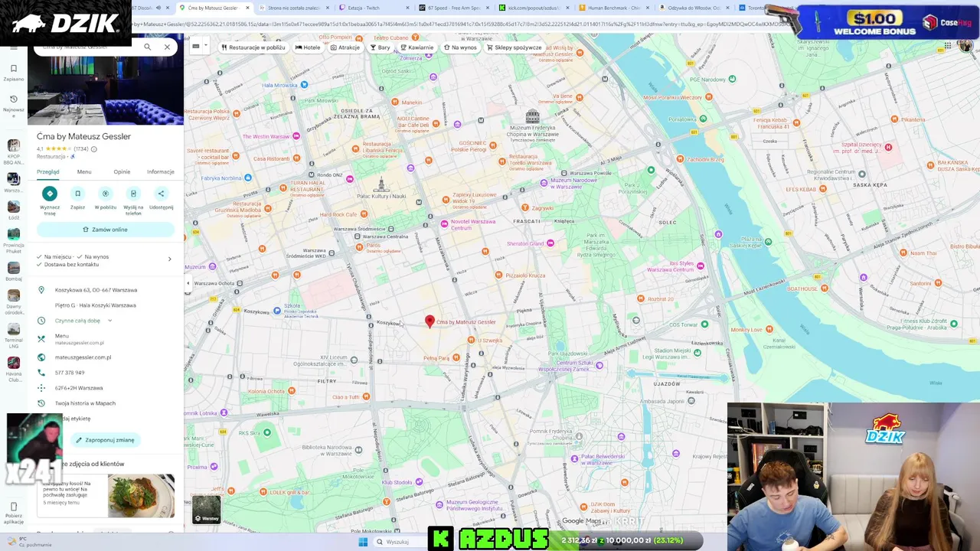The width and height of the screenshot is (980, 551).
Task: Click the taskbar Wyszukaj search box
Action: 401,542
